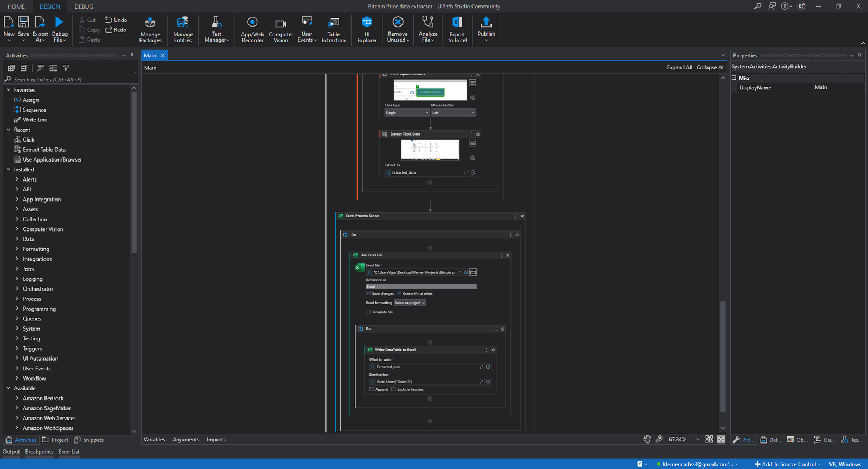Click the Undo button

pos(116,20)
